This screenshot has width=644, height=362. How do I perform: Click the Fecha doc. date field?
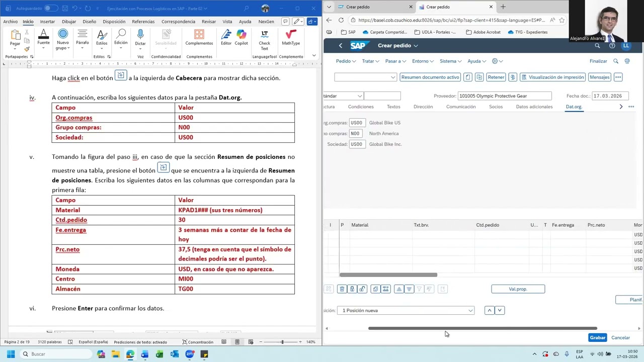point(610,96)
